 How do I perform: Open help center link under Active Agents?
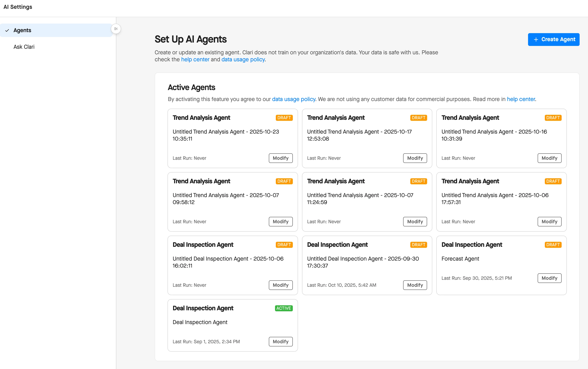click(521, 99)
